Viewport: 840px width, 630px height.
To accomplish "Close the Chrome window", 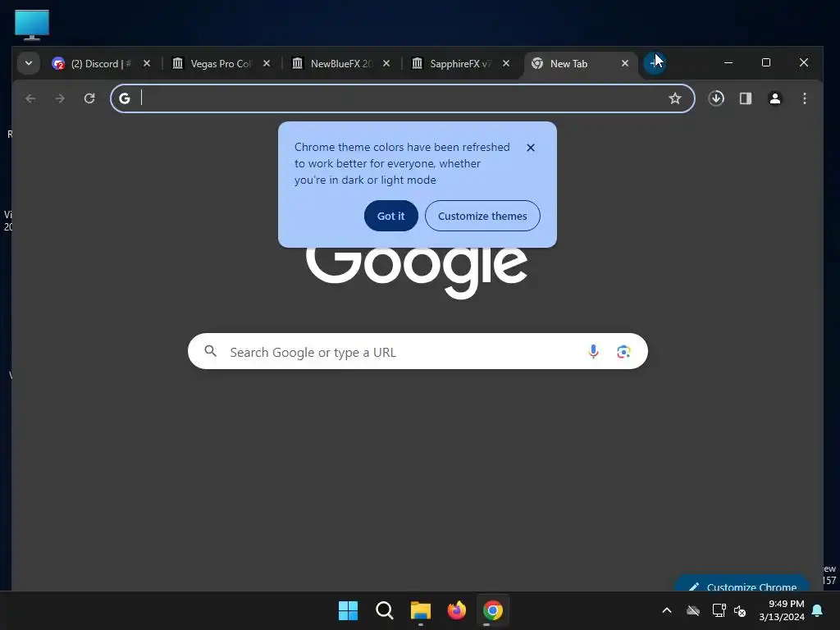I will (x=804, y=62).
